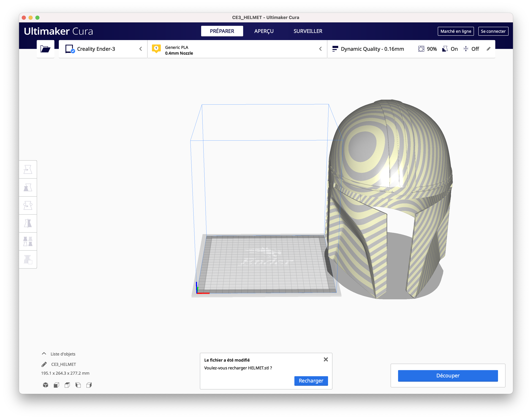Open Dynamic Quality - 0.16mm print settings
This screenshot has height=419, width=532.
tap(411, 49)
